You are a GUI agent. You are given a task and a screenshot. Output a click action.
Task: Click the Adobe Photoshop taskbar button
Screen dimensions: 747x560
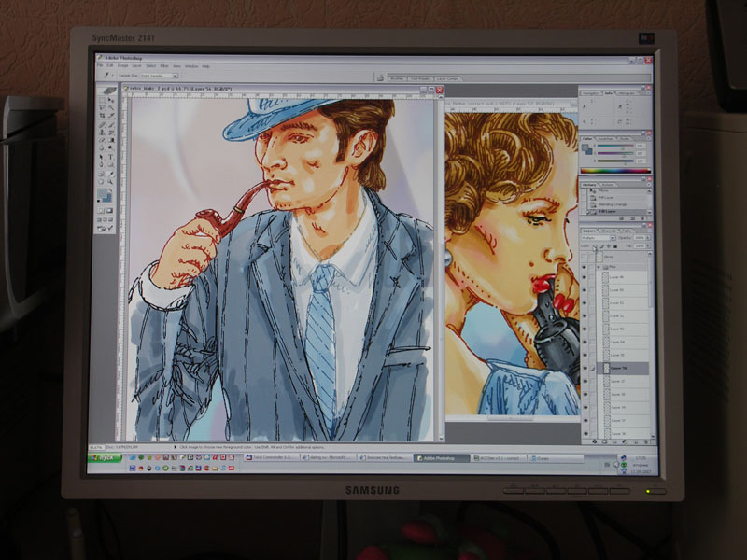[x=442, y=458]
